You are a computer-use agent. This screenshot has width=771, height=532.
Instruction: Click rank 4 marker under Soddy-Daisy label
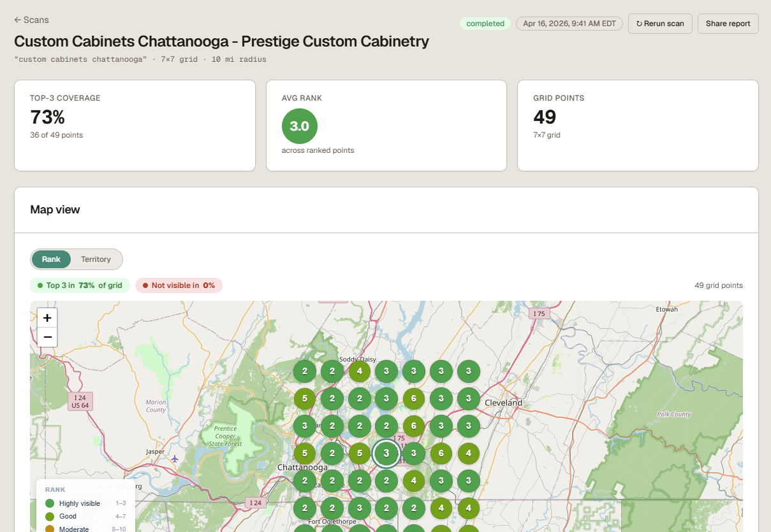point(360,371)
